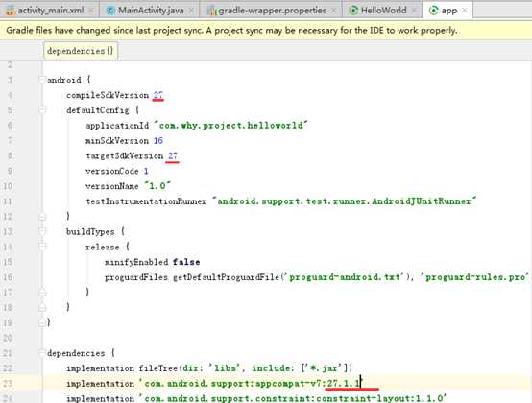Collapse the dependencies block fold marker
Image resolution: width=532 pixels, height=403 pixels.
(x=42, y=353)
